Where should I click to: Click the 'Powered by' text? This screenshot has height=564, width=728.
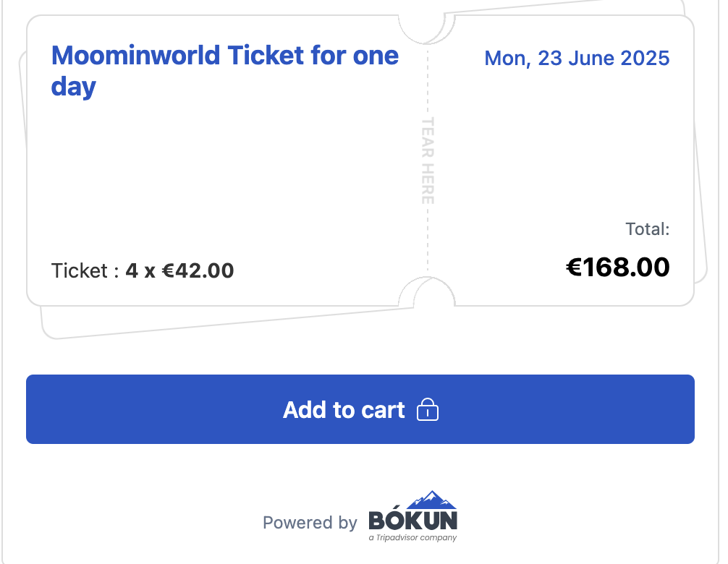click(x=310, y=523)
